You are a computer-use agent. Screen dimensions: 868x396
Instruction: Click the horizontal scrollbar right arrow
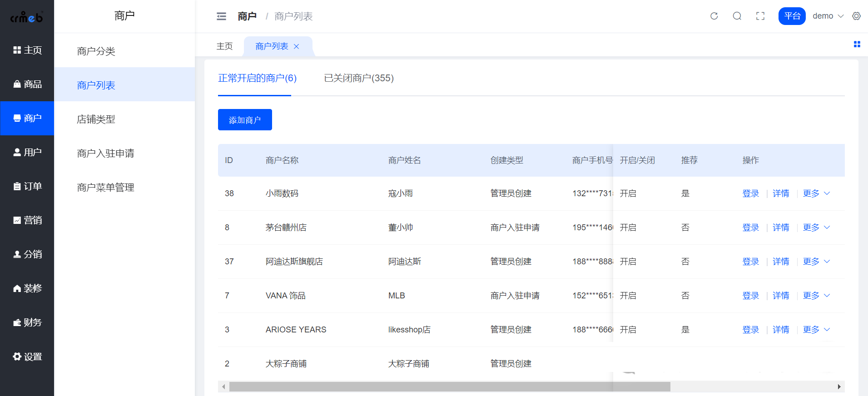(x=839, y=387)
